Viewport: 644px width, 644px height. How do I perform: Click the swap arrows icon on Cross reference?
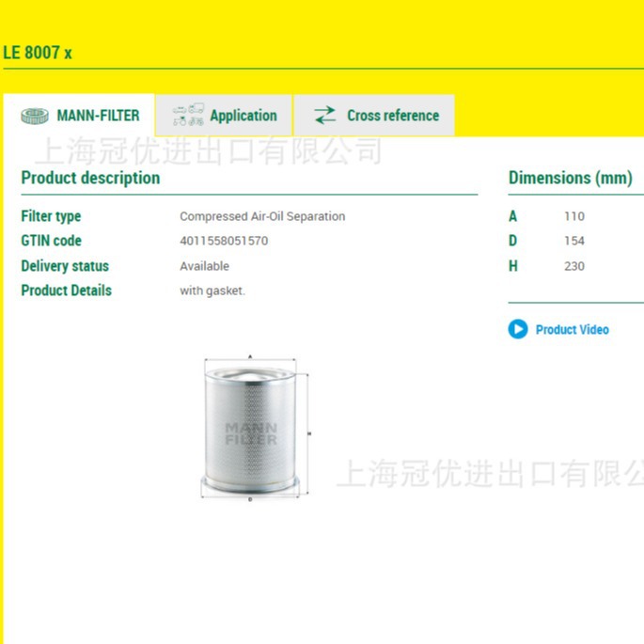pos(325,116)
